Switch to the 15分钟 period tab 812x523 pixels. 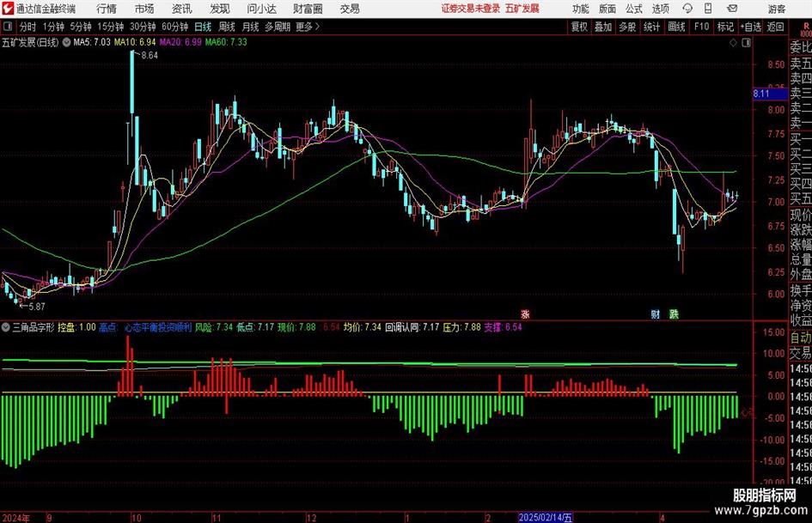pyautogui.click(x=110, y=27)
